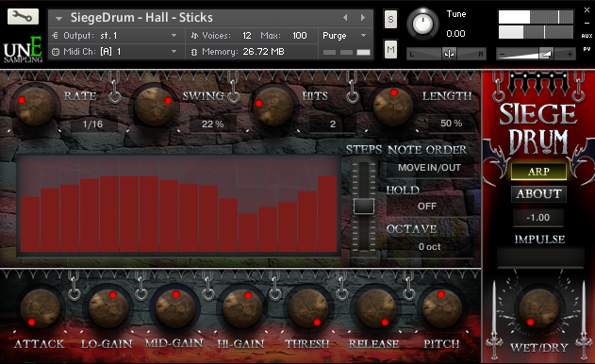This screenshot has height=364, width=595.
Task: Click the ATTACK knob
Action: point(41,307)
